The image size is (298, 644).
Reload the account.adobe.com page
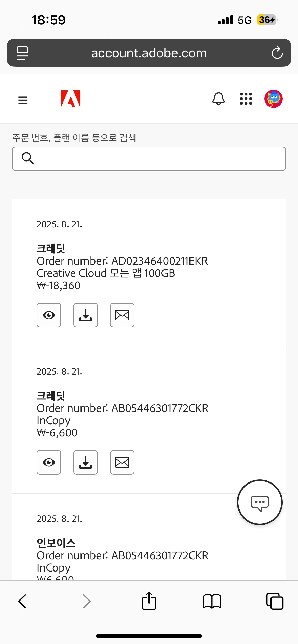click(x=277, y=53)
